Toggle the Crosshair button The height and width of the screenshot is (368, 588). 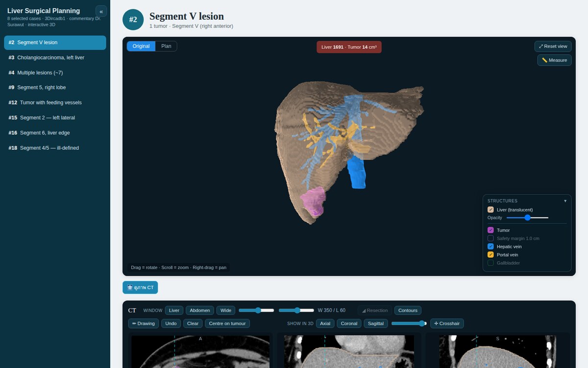coord(447,323)
